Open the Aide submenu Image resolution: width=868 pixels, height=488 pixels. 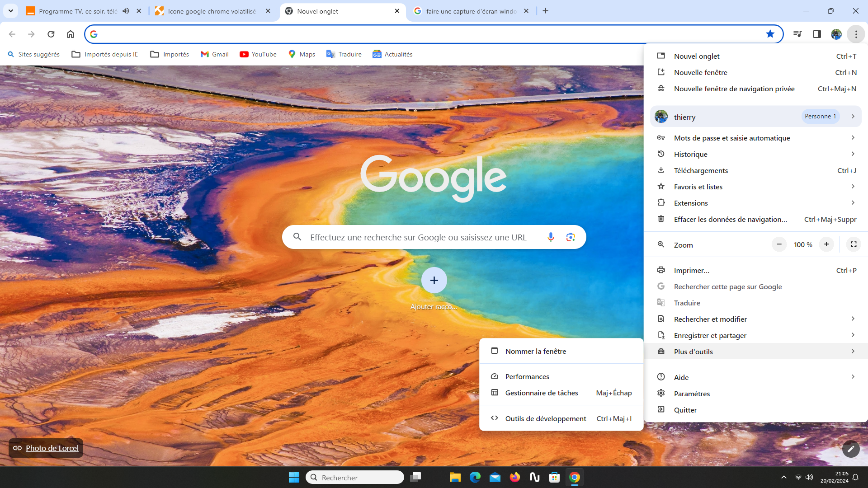coord(756,377)
